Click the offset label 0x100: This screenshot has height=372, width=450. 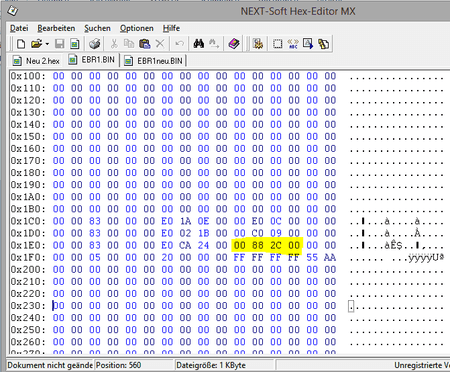pos(28,76)
